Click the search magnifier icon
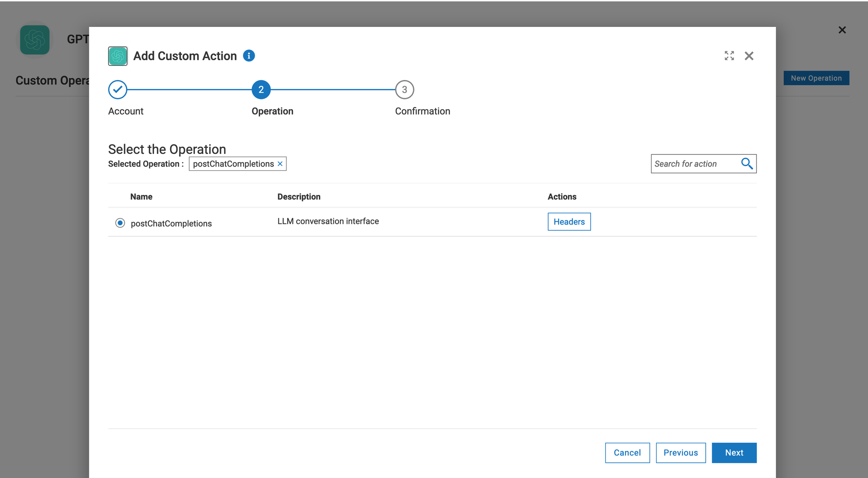The width and height of the screenshot is (868, 478). point(746,164)
